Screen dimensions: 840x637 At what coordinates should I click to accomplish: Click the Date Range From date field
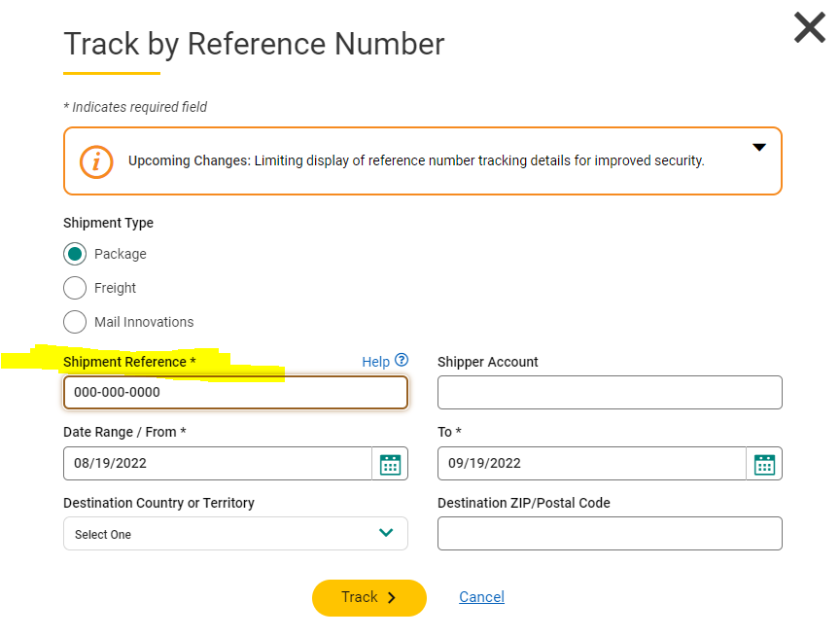tap(218, 464)
